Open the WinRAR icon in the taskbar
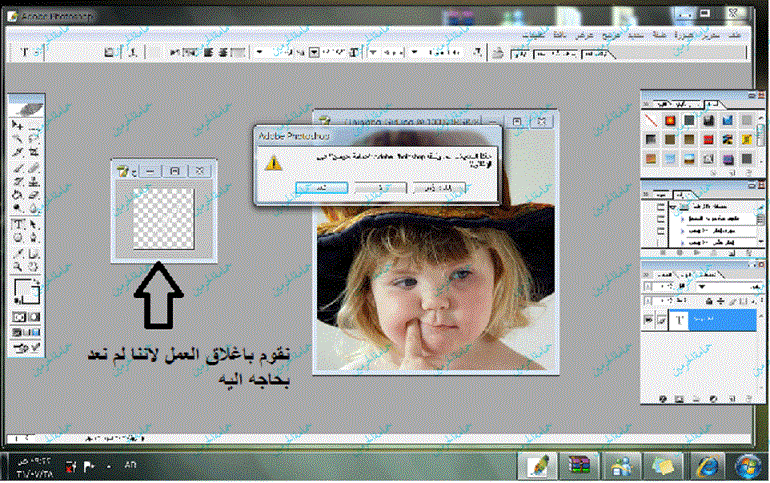Screen dimensions: 770x483 tap(579, 466)
